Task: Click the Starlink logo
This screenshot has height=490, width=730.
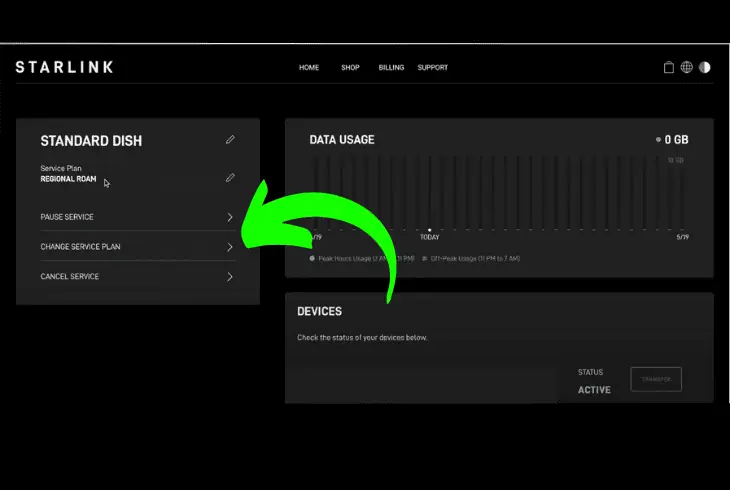Action: point(64,67)
